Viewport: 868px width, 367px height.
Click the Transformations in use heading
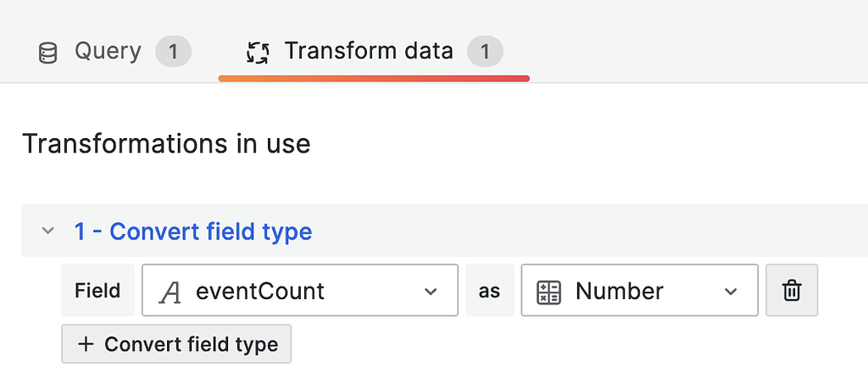click(x=166, y=144)
